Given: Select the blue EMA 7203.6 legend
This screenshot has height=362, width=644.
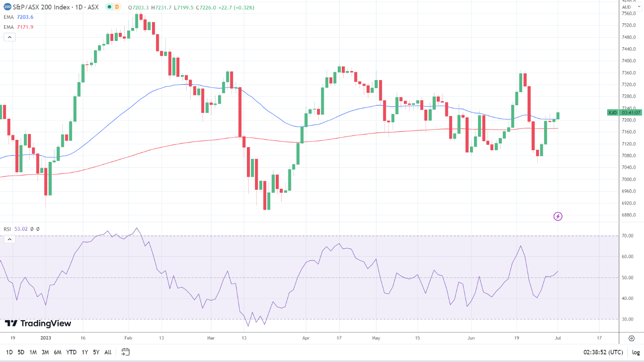Looking at the screenshot, I should (19, 17).
